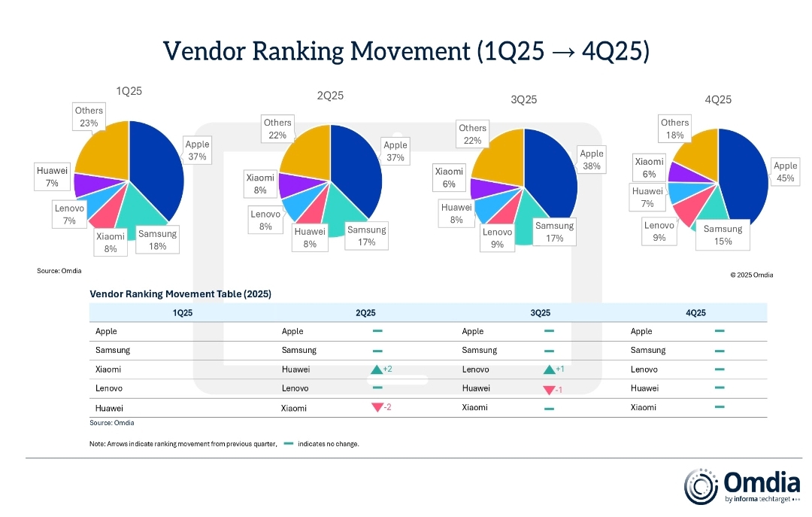Screen dimensions: 812x517
Task: Click the Omdia wordmark text in the footer
Action: (756, 482)
